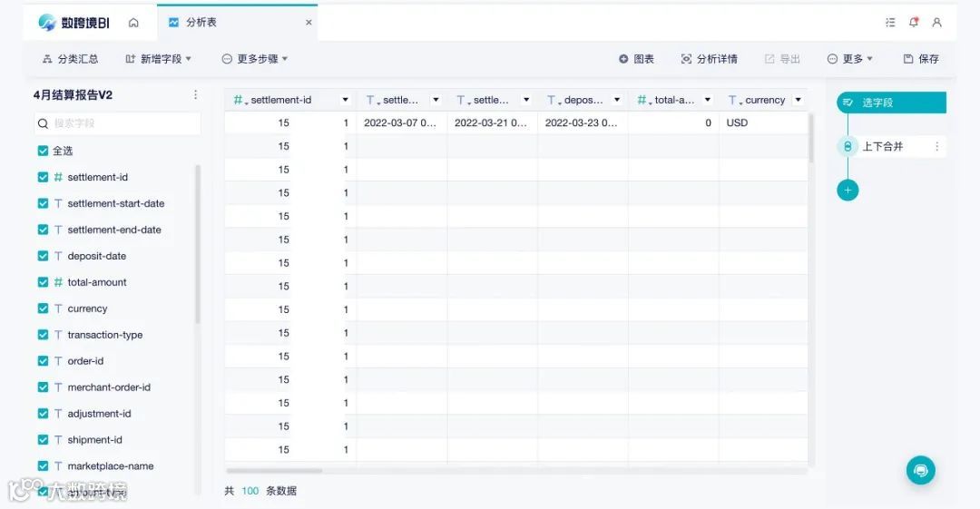
Task: Uncheck the marketplace-name checkbox
Action: pos(44,465)
